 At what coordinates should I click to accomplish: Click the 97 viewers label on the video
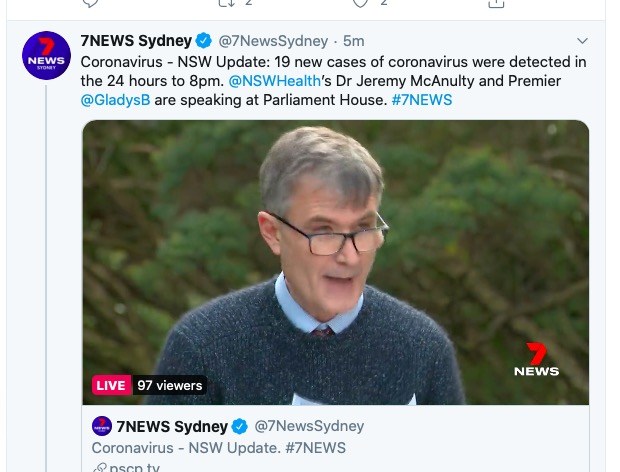[170, 385]
